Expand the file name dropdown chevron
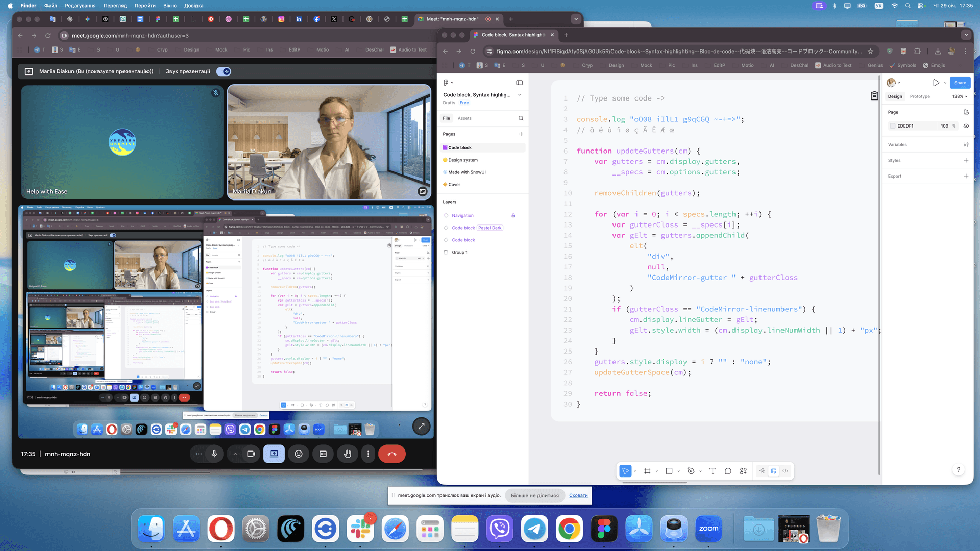Viewport: 980px width, 551px height. click(x=520, y=95)
